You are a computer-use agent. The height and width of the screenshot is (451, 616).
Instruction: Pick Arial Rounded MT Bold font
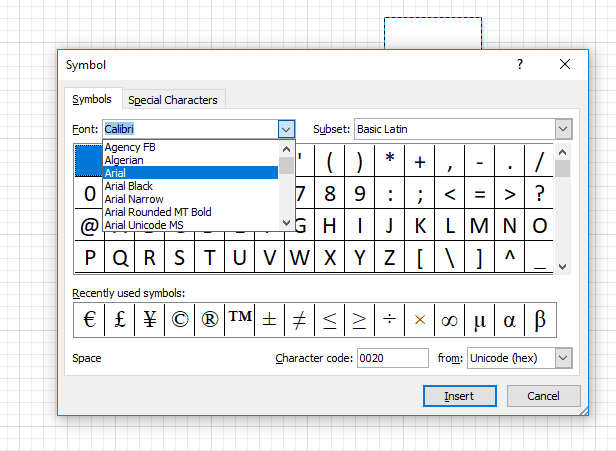[x=191, y=212]
